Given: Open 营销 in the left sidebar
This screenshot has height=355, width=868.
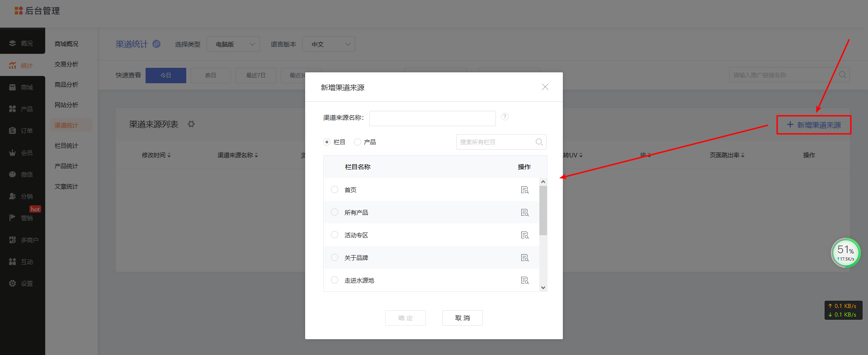Looking at the screenshot, I should (x=23, y=218).
